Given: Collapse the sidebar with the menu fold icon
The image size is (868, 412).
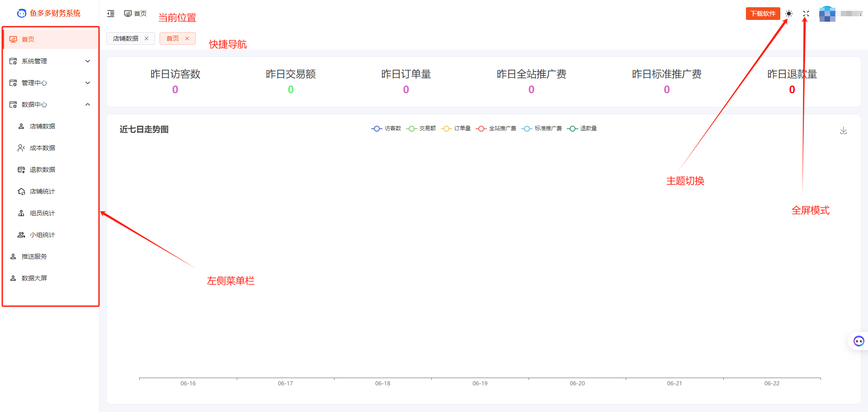Looking at the screenshot, I should point(111,14).
